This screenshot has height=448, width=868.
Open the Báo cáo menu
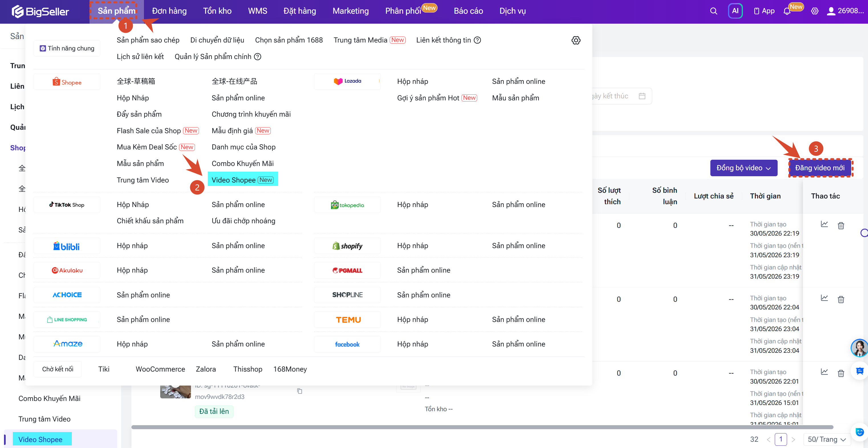[468, 11]
